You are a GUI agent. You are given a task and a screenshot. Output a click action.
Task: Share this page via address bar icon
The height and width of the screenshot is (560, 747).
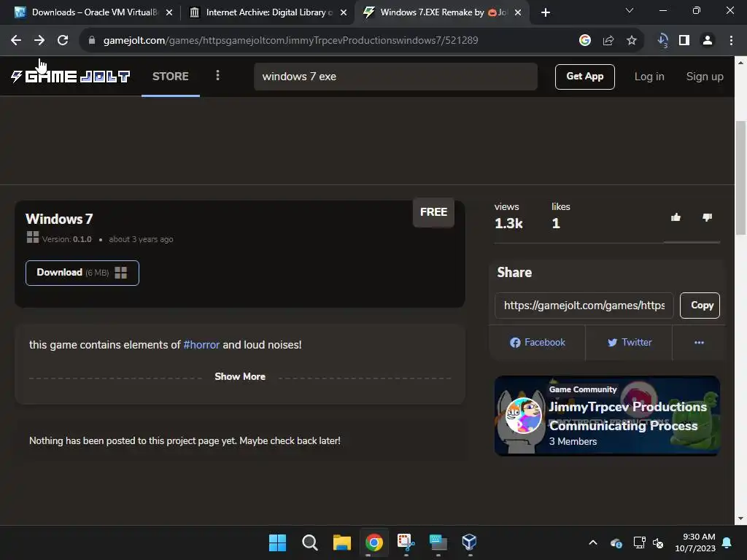pos(608,41)
